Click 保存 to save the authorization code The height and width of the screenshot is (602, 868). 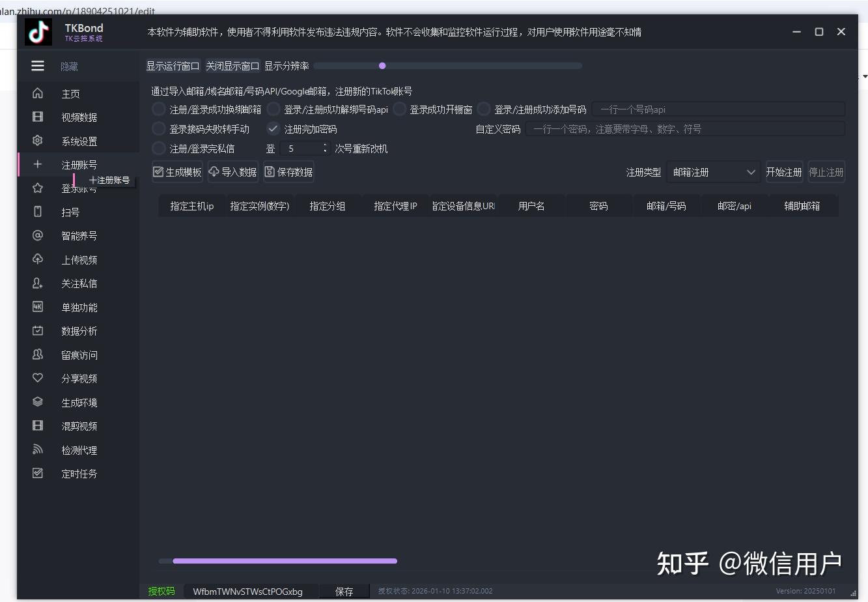(344, 591)
